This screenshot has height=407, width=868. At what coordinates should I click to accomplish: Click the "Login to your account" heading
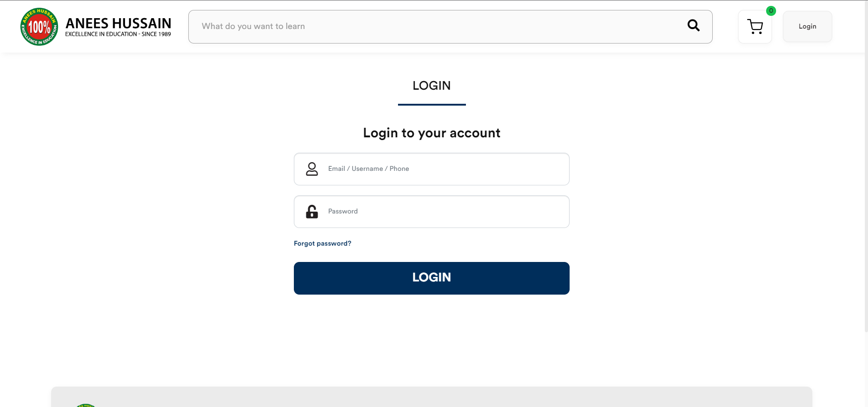click(432, 133)
